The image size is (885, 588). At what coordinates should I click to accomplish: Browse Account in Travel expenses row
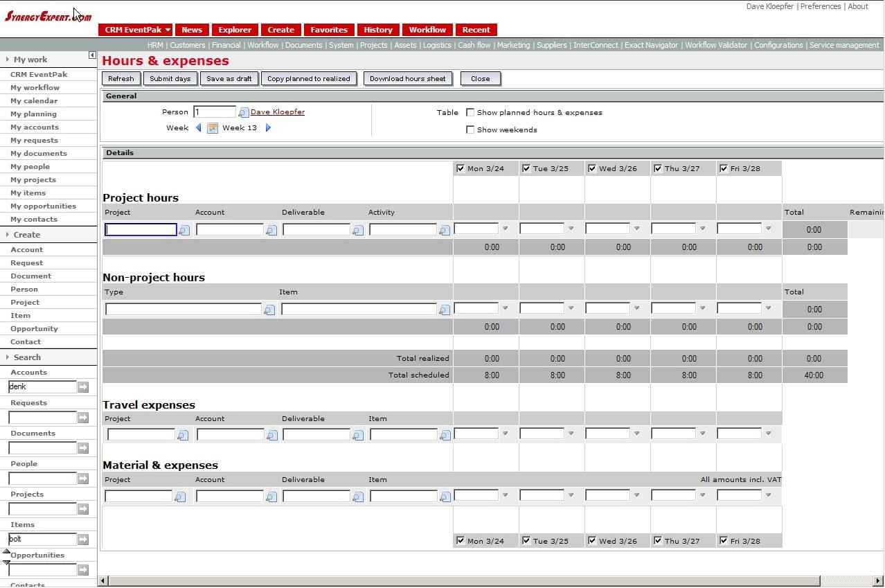click(x=272, y=435)
